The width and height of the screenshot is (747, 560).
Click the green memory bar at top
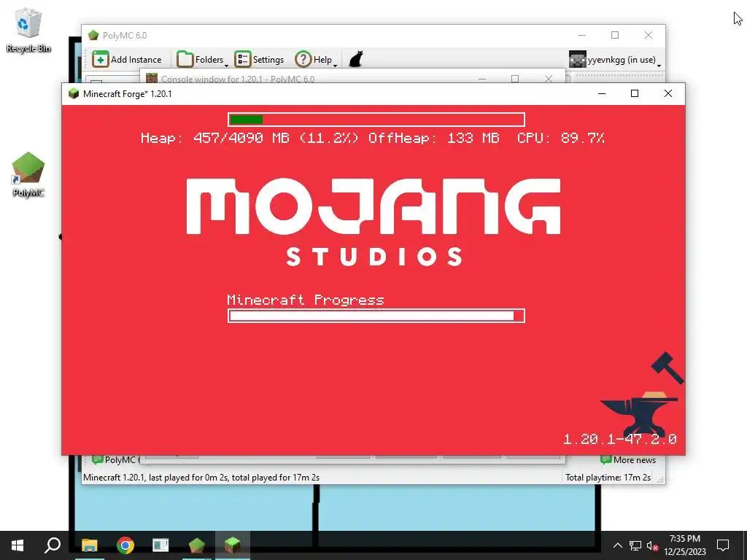[376, 120]
